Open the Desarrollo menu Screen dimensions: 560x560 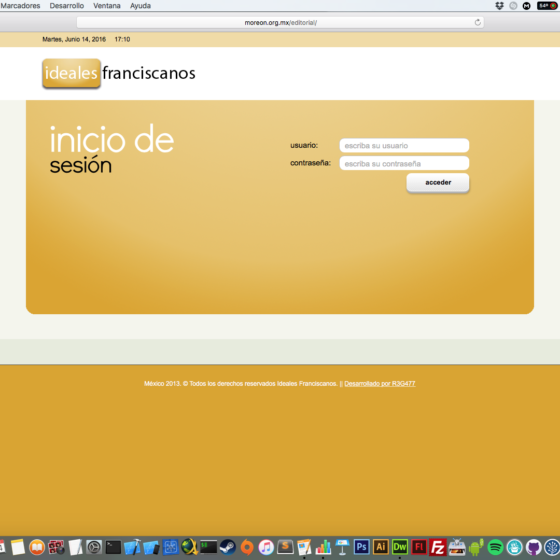click(x=67, y=6)
